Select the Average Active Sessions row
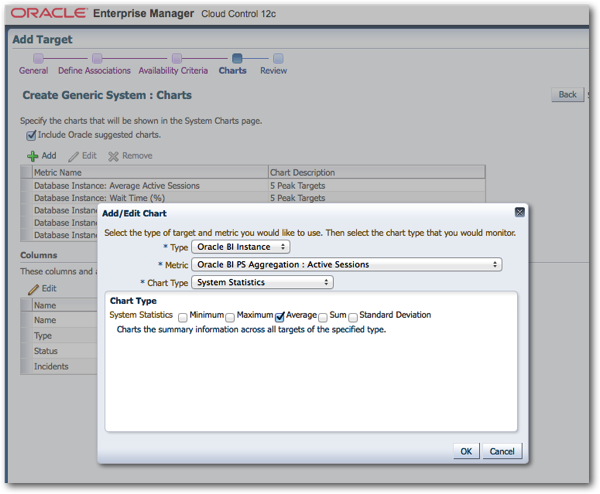 [253, 186]
